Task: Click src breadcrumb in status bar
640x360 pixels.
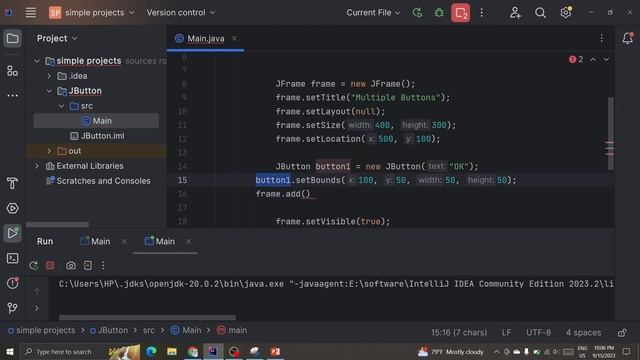Action: tap(149, 330)
